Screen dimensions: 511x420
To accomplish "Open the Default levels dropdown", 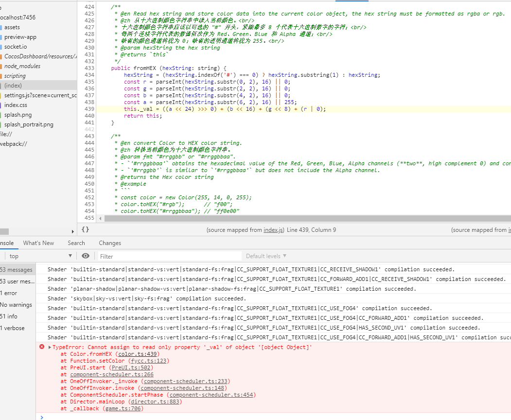I will pos(266,256).
